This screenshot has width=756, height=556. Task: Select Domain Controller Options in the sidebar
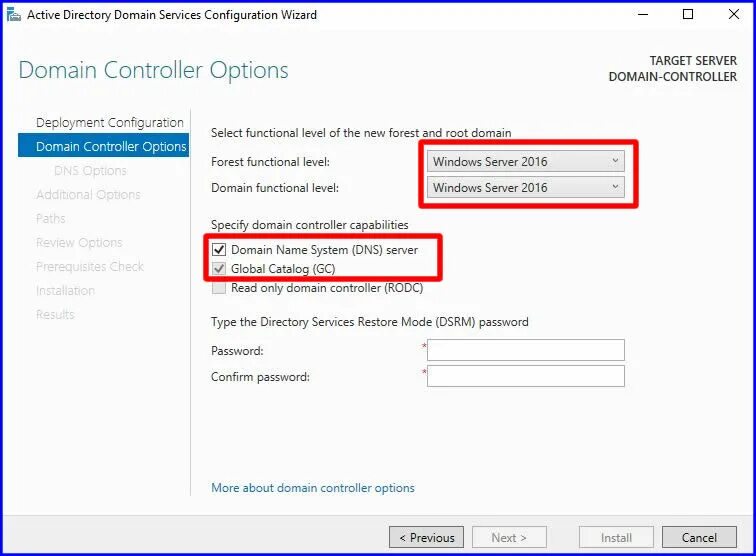(103, 146)
